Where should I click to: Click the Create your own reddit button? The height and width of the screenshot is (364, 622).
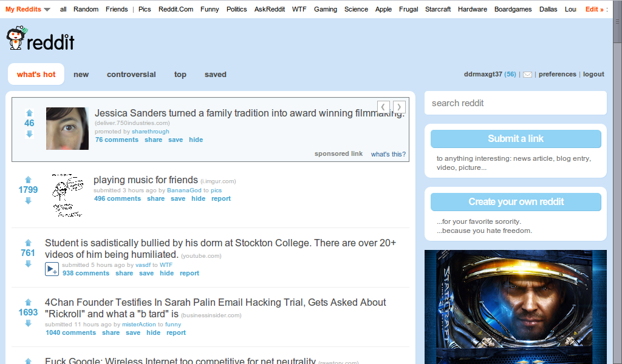click(x=516, y=201)
